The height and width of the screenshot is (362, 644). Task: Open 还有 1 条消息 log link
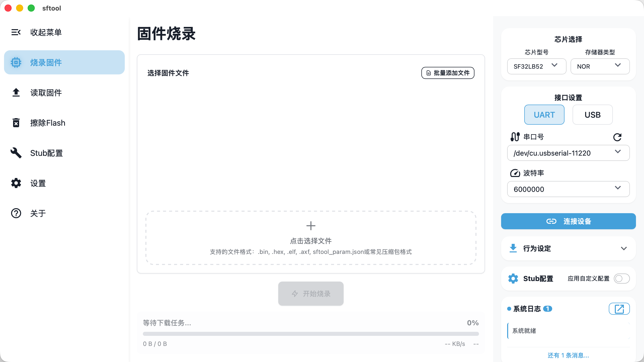pos(568,355)
